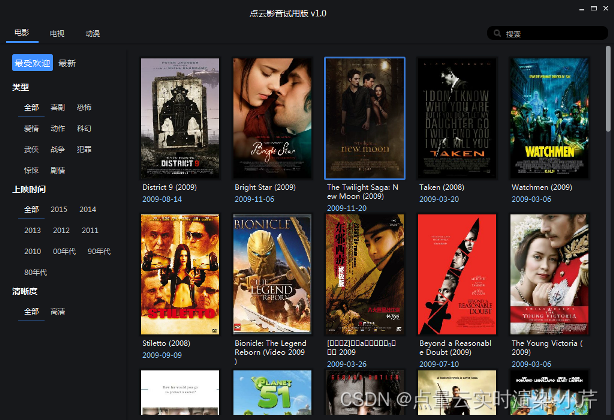Click the title 'Bionicle: The Legend Reborn'

(270, 352)
